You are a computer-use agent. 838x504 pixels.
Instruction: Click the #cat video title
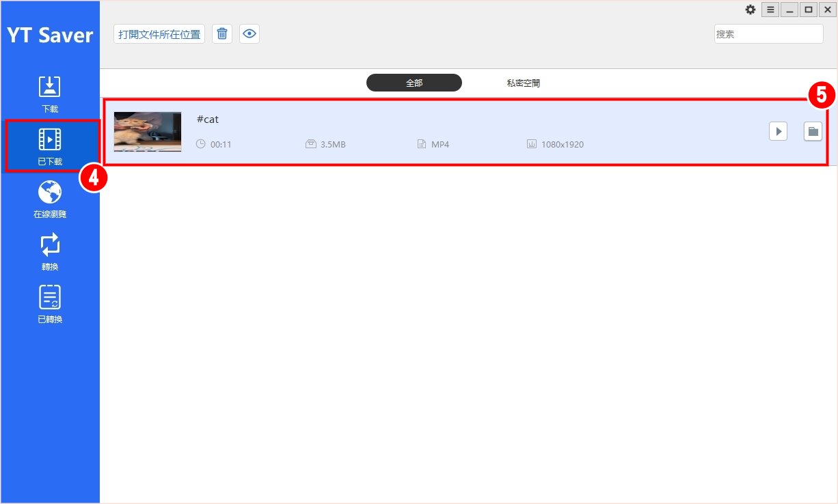(208, 119)
